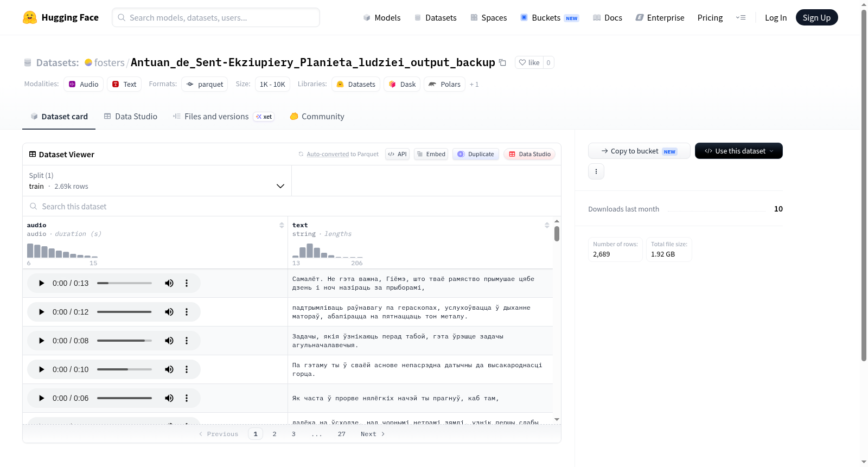Go to page 27 of results

click(342, 434)
